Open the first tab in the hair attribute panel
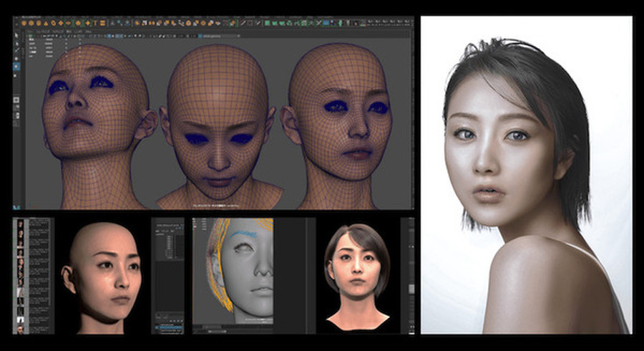Image resolution: width=644 pixels, height=351 pixels. [x=159, y=231]
